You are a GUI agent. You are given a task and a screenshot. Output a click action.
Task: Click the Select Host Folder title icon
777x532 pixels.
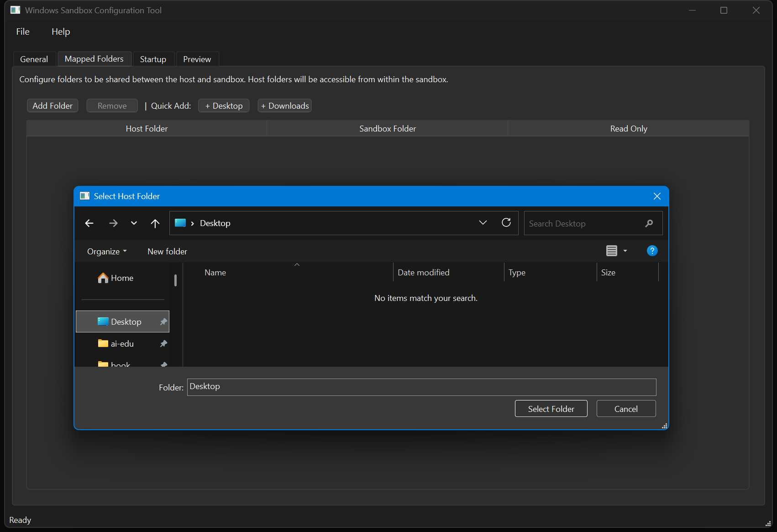pos(85,196)
